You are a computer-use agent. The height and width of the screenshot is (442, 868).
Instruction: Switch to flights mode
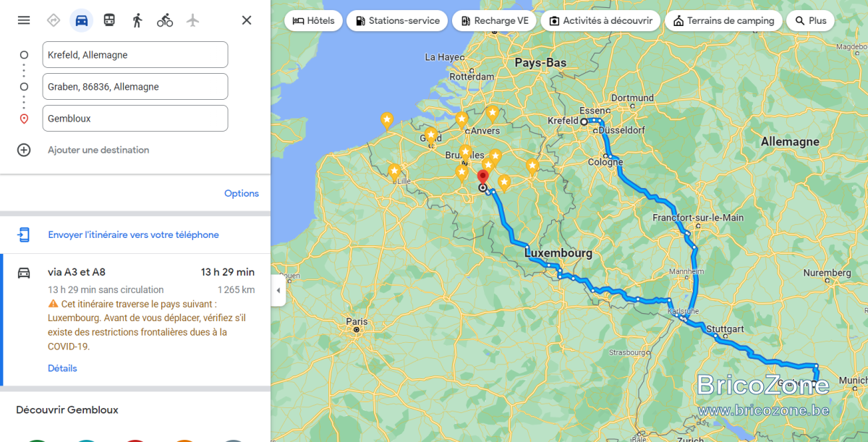(x=192, y=20)
